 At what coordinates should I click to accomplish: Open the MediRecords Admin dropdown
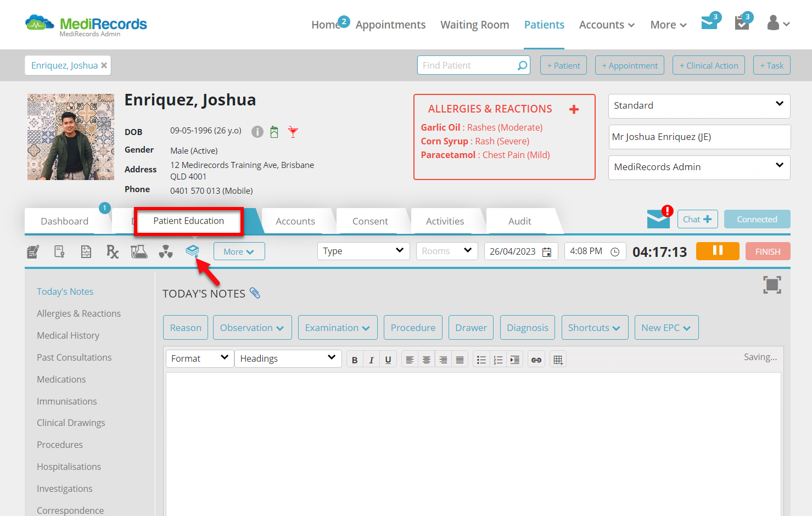[x=699, y=167]
